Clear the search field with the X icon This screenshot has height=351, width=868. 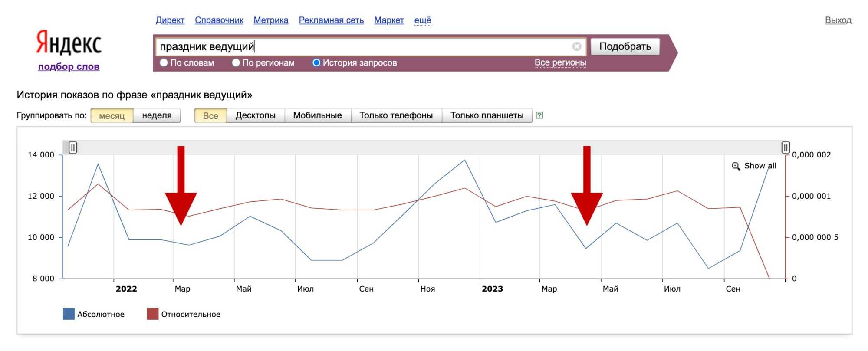(576, 46)
